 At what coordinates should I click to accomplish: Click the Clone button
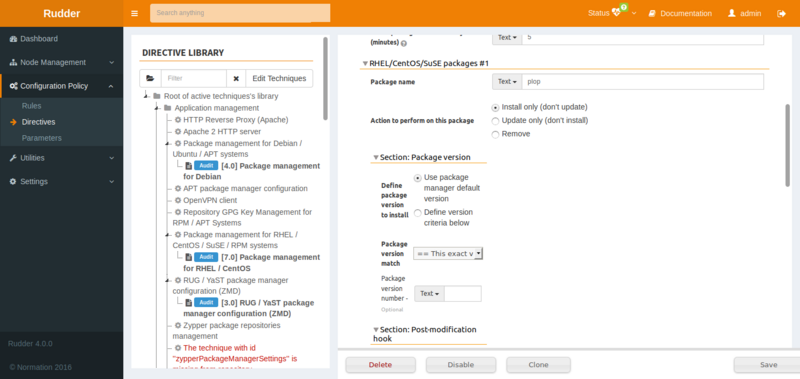pos(538,365)
